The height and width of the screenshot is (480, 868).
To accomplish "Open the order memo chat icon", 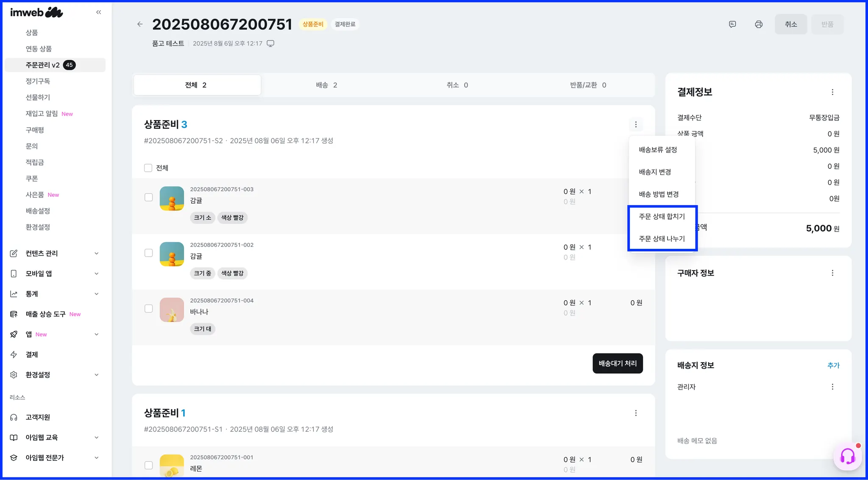I will [732, 24].
